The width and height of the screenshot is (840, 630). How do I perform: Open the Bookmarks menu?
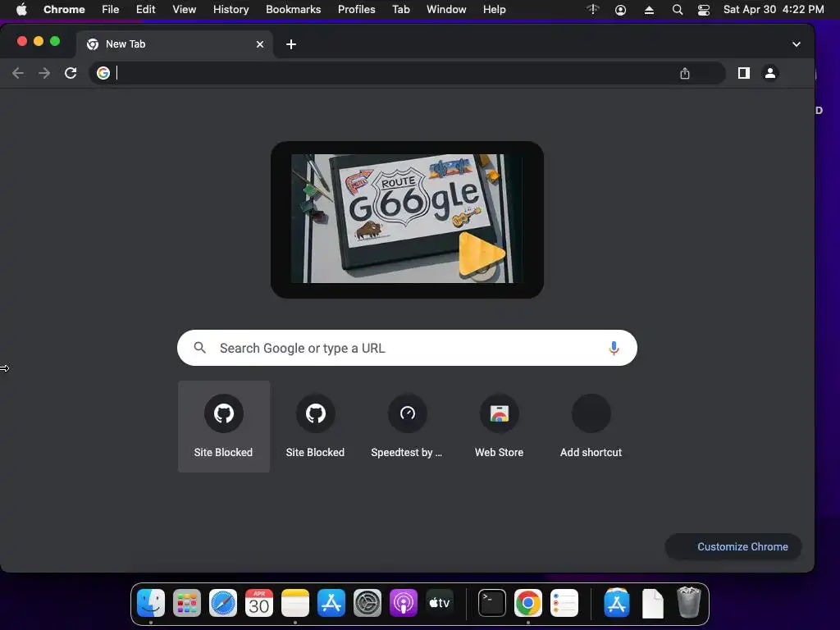pyautogui.click(x=294, y=10)
